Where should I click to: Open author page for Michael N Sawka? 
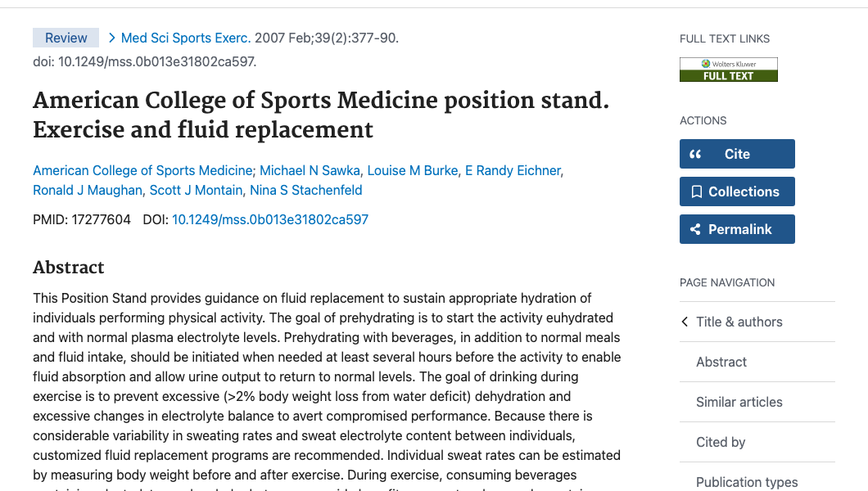point(309,170)
